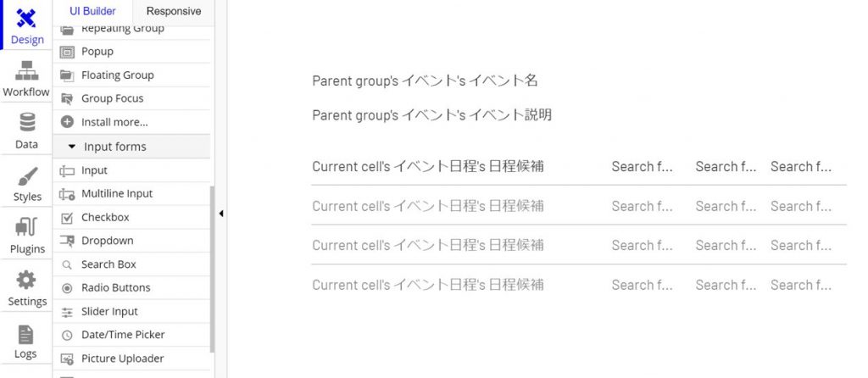This screenshot has width=868, height=378.
Task: Select the Popup element icon
Action: [66, 52]
